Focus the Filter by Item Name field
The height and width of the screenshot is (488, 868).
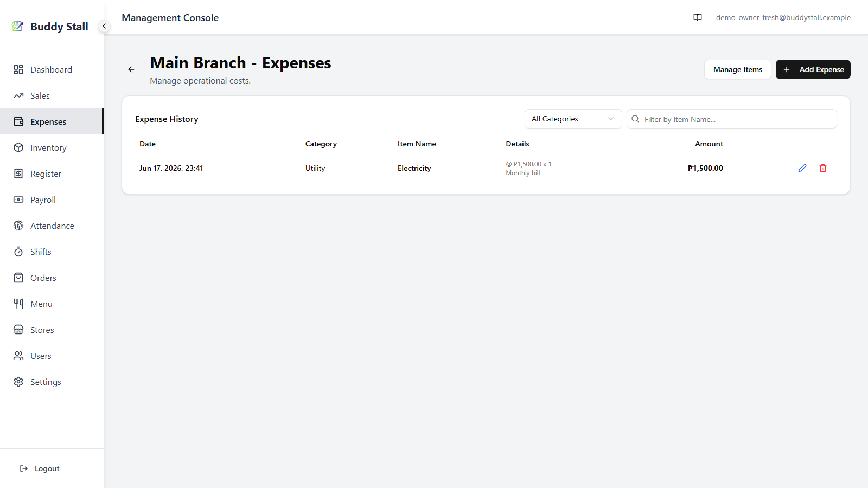click(x=731, y=119)
